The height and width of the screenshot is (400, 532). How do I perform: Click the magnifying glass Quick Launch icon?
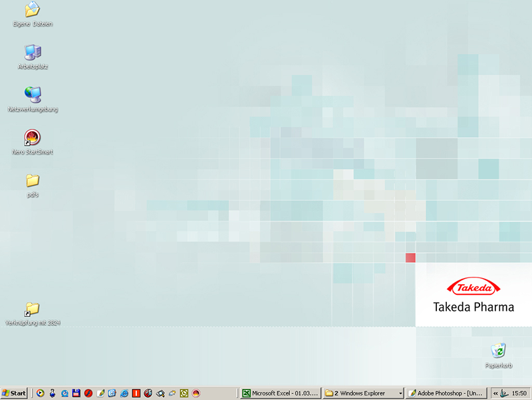(x=160, y=393)
